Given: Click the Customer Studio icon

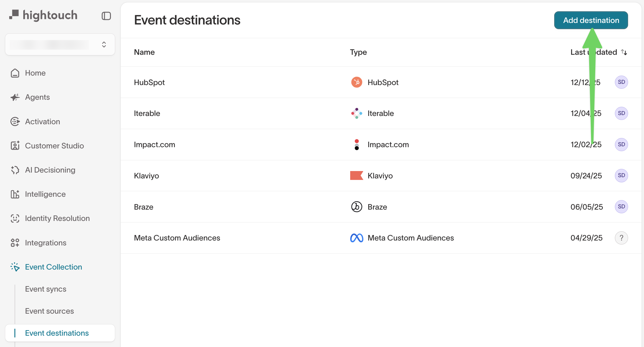Looking at the screenshot, I should click(x=15, y=146).
